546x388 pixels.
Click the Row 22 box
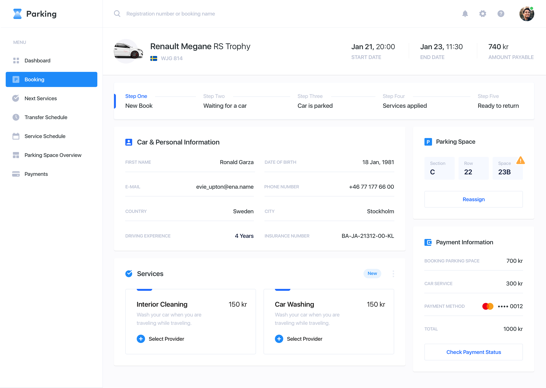474,168
